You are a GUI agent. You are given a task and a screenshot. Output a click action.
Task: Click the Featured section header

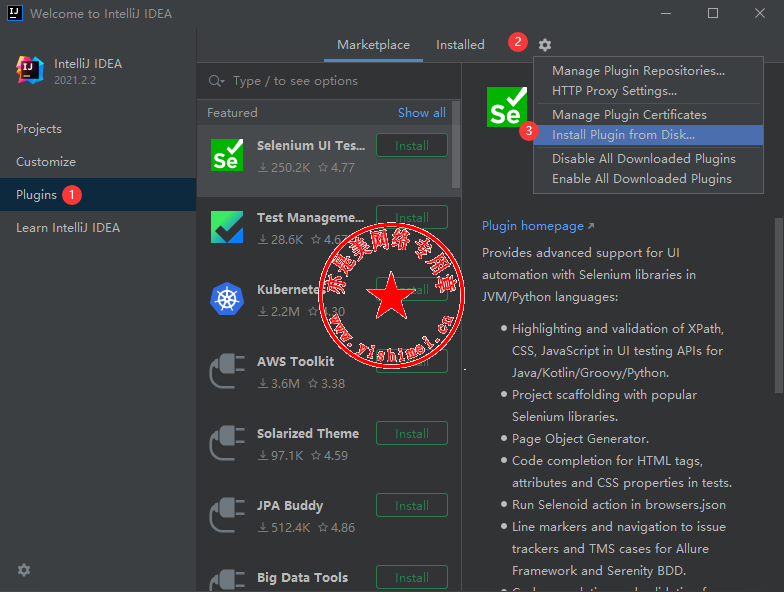click(x=232, y=113)
